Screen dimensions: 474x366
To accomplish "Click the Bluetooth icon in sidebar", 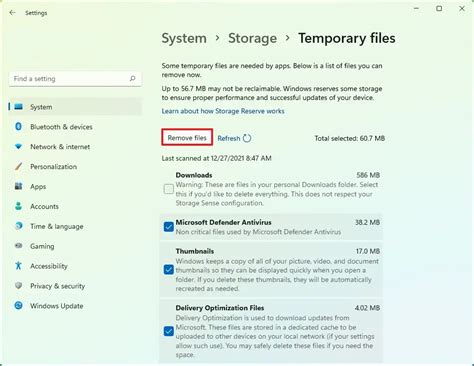I will [19, 127].
